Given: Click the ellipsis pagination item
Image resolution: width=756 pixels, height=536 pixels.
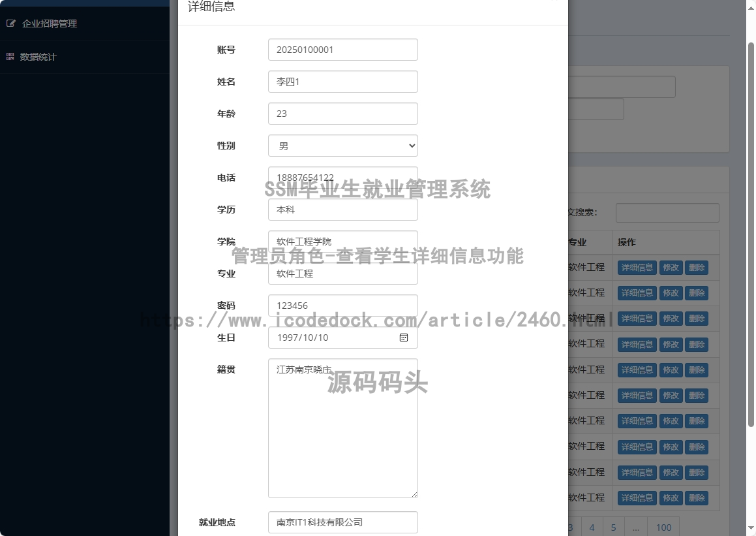Looking at the screenshot, I should click(636, 528).
